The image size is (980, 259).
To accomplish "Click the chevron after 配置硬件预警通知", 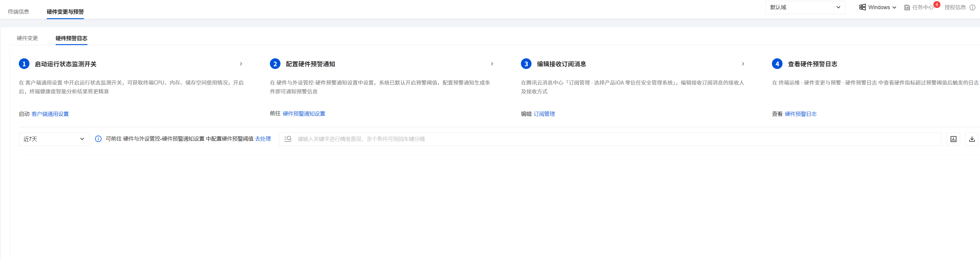I will click(492, 64).
